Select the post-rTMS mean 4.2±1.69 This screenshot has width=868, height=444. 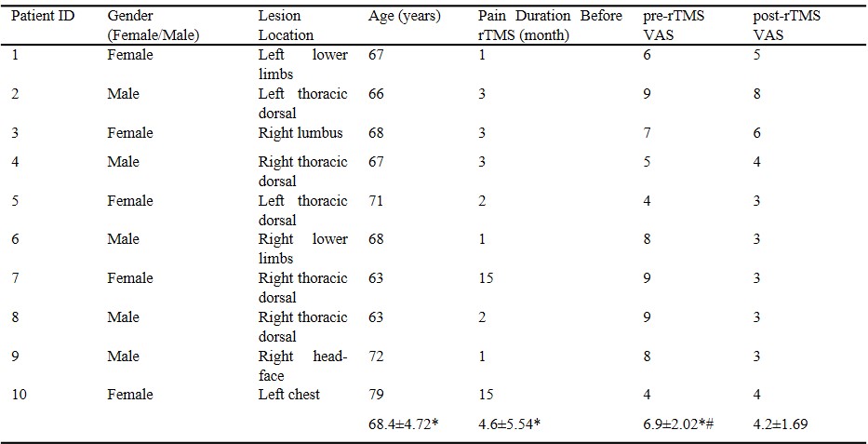click(x=786, y=425)
